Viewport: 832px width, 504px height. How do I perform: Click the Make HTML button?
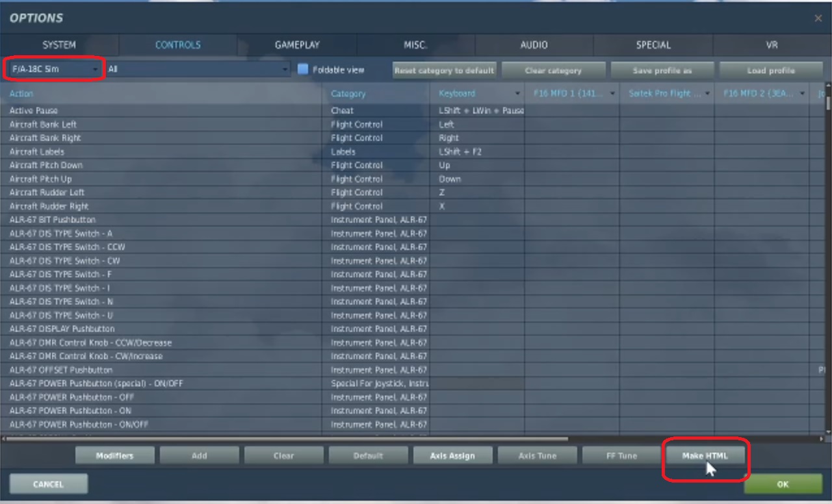[705, 456]
